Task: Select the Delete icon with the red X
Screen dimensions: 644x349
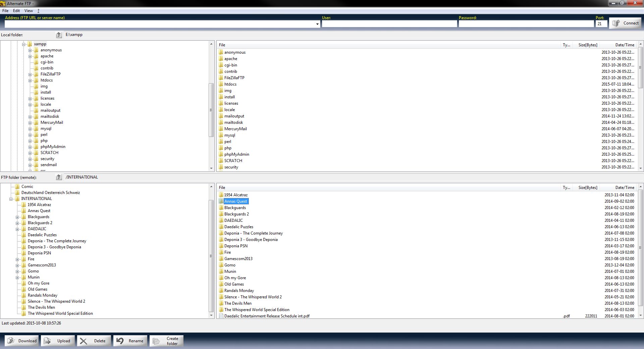Action: [84, 341]
